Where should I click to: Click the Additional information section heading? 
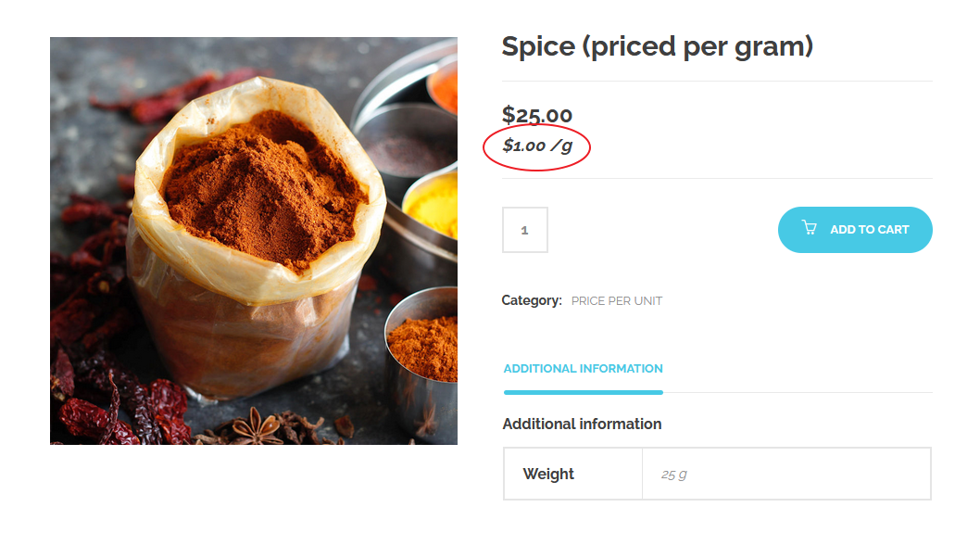coord(582,424)
